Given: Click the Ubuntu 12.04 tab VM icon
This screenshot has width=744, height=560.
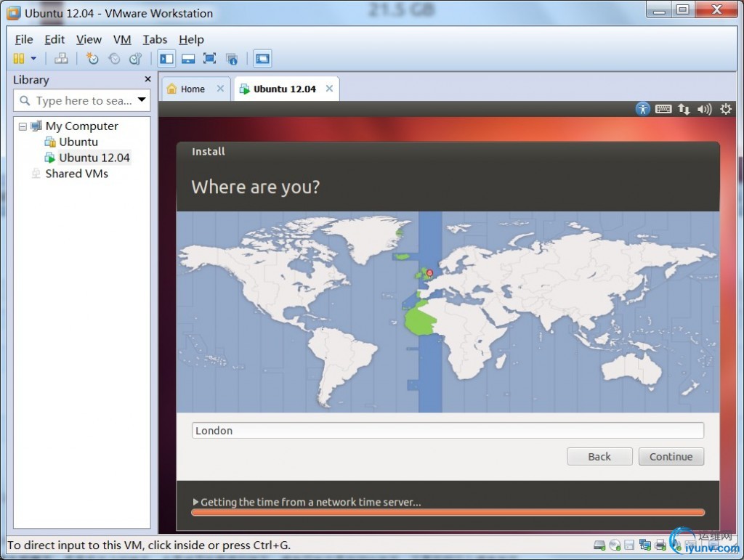Looking at the screenshot, I should pos(244,89).
